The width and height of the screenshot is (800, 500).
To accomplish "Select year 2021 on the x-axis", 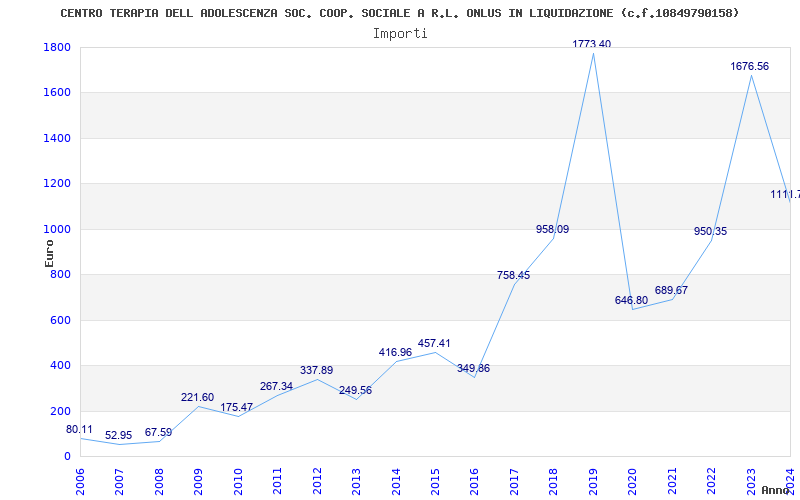I will (672, 481).
